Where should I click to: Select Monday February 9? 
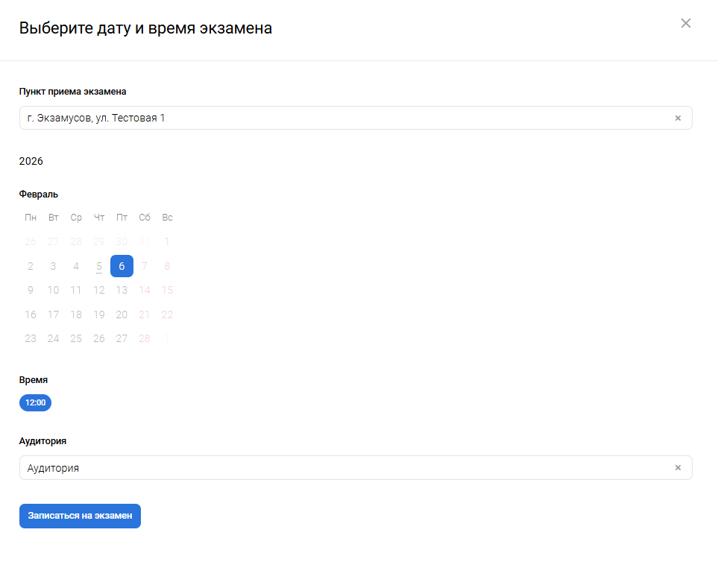[x=31, y=290]
